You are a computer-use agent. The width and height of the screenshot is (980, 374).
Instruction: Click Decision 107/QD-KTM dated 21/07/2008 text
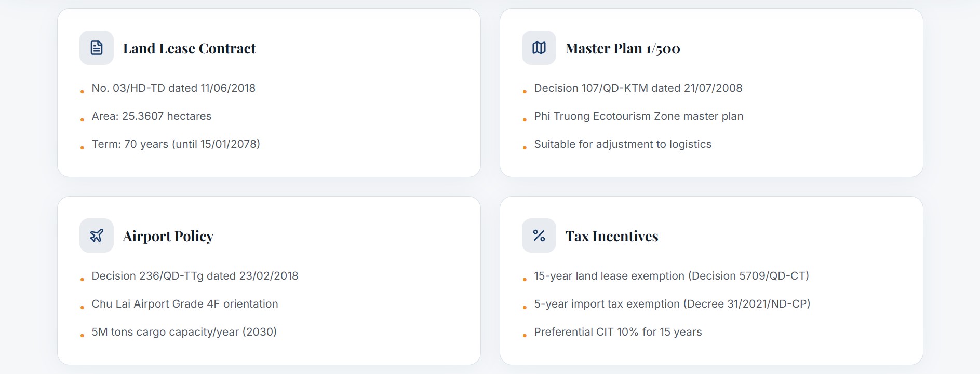[638, 88]
